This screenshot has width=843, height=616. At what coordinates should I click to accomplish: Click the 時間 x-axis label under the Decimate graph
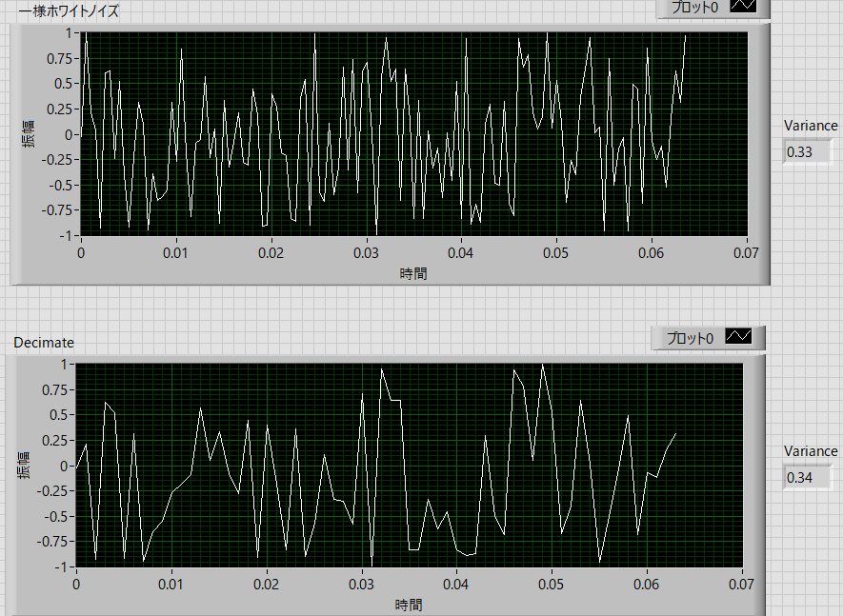(x=409, y=605)
